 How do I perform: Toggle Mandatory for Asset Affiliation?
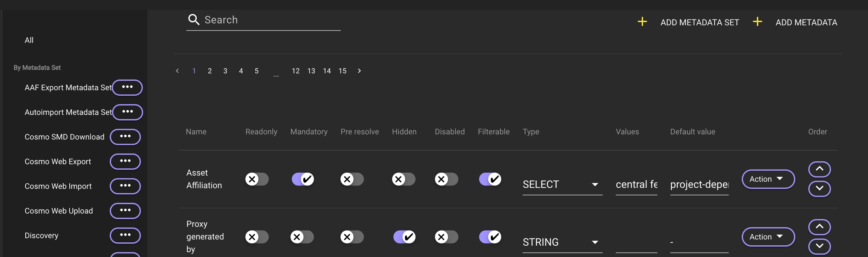click(303, 179)
